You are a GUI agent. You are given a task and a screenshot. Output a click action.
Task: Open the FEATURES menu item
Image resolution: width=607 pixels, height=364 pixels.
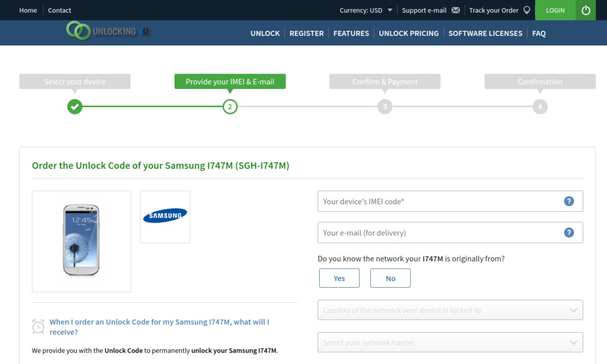[x=351, y=33]
